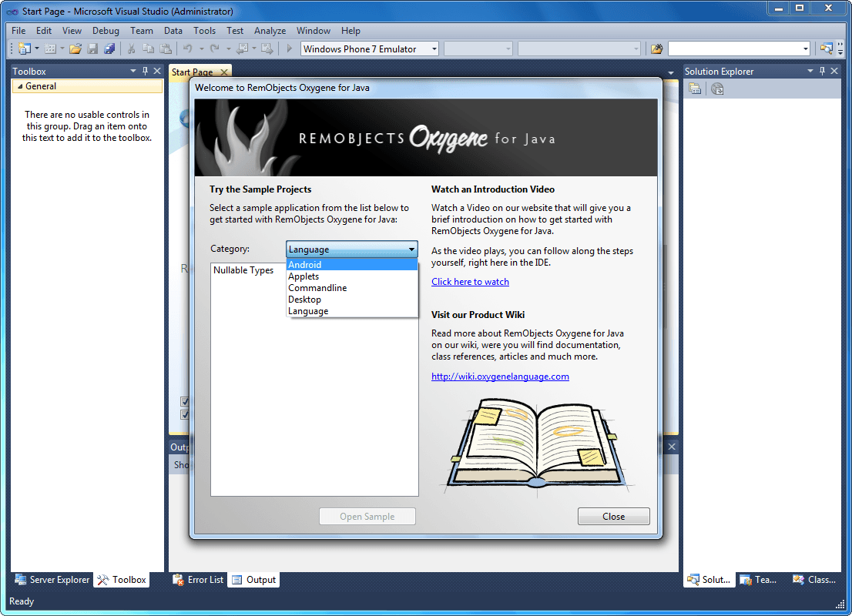Click the Undo arrow icon
The width and height of the screenshot is (852, 616).
pos(188,49)
